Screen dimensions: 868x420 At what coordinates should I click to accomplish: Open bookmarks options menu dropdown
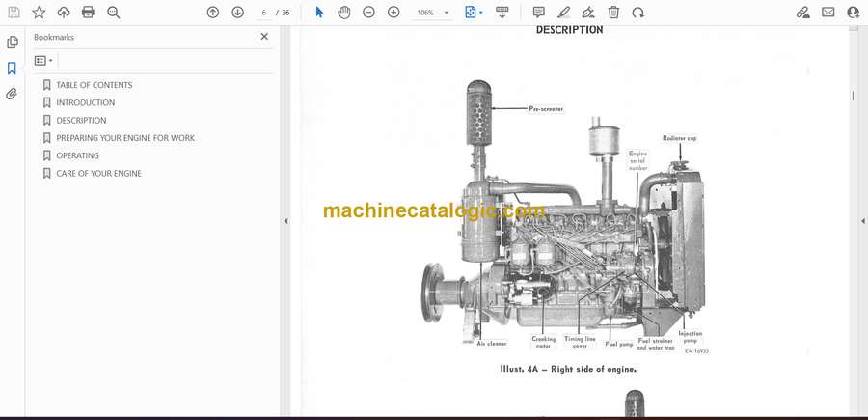(43, 61)
